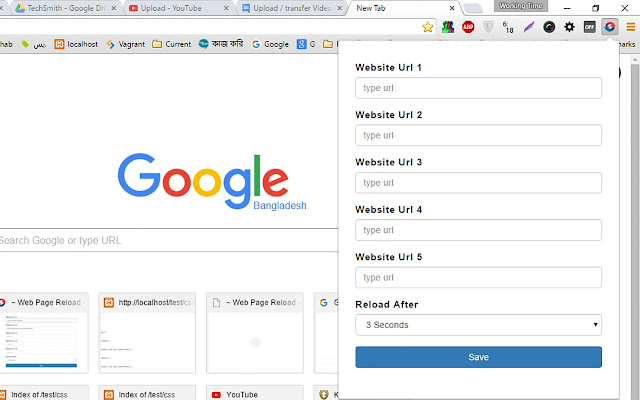640x400 pixels.
Task: Save the reload settings
Action: coord(478,357)
